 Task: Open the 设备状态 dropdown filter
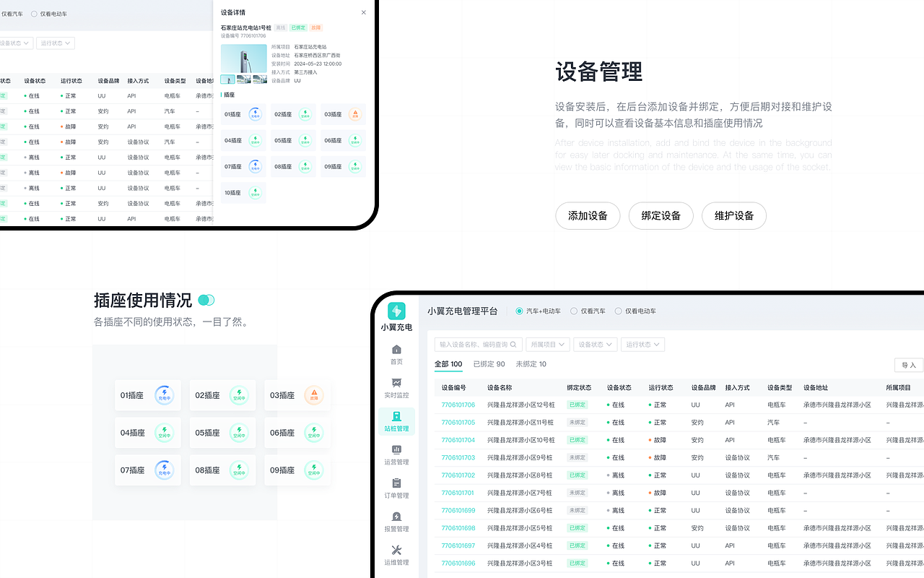(x=595, y=345)
